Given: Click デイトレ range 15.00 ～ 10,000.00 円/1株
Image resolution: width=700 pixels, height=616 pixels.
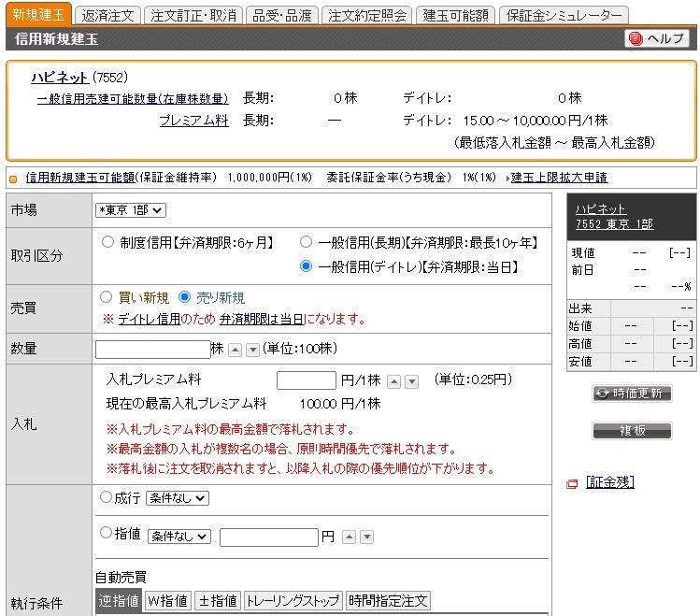Looking at the screenshot, I should tap(536, 121).
